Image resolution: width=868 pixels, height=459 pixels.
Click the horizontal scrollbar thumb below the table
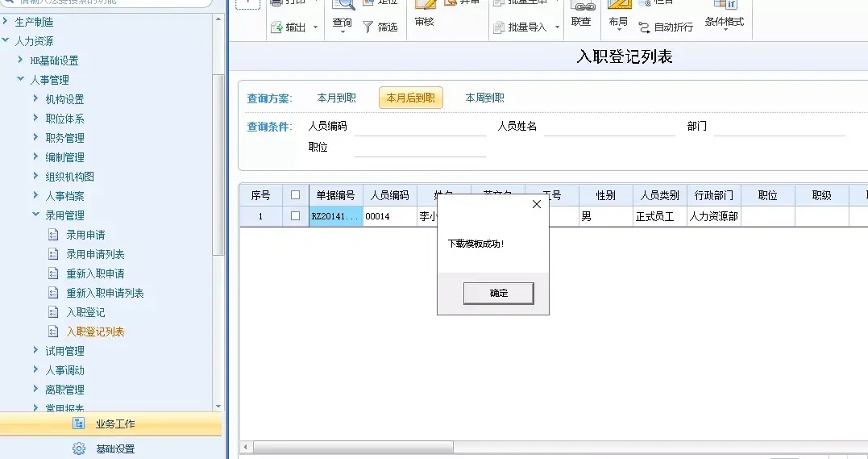[353, 447]
